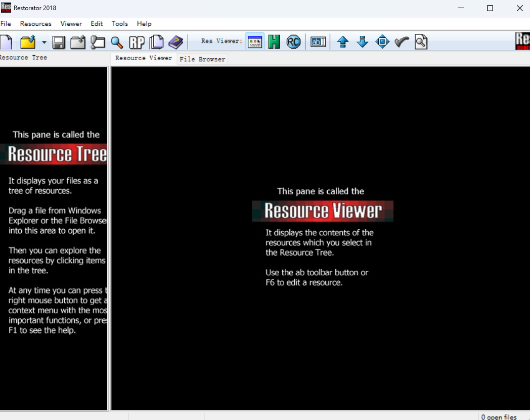The width and height of the screenshot is (530, 420).
Task: Open the Resources menu
Action: pos(36,24)
